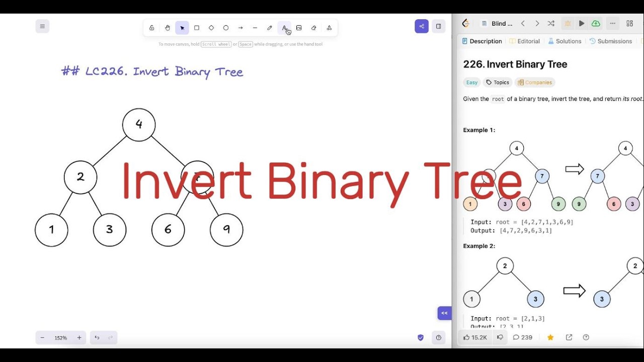The height and width of the screenshot is (362, 644).
Task: Pick a random problem shuffle icon
Action: 551,24
